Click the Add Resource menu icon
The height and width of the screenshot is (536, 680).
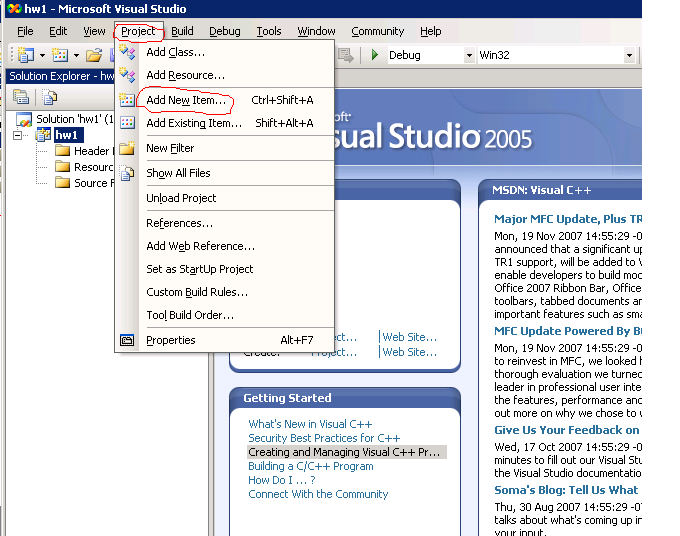(127, 75)
